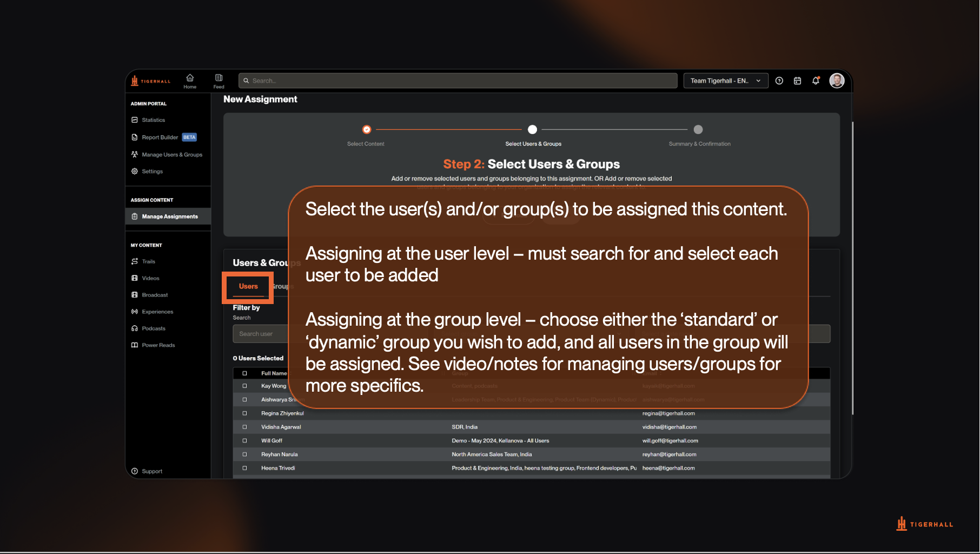Screen dimensions: 980x554
Task: Click the Podcasts headphones icon
Action: tap(135, 329)
